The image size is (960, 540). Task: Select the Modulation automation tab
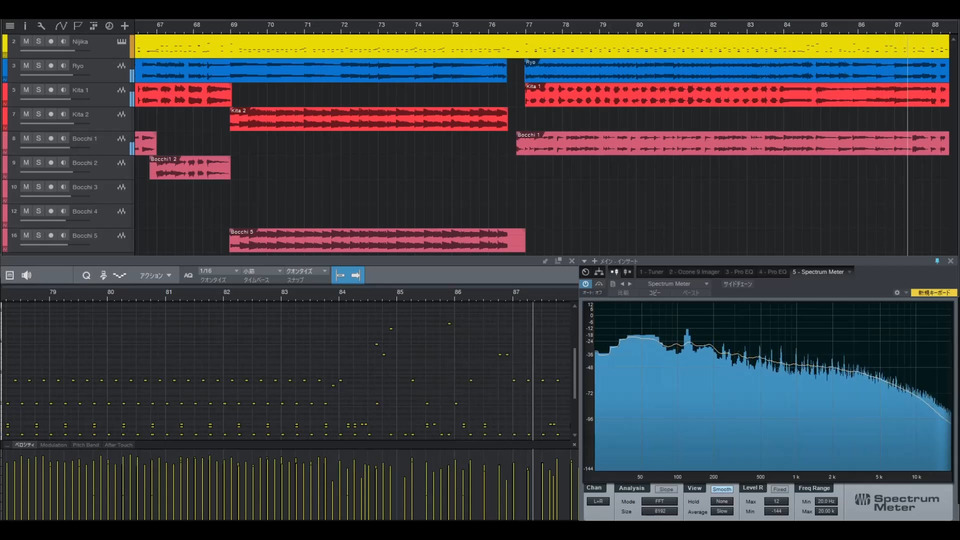point(54,445)
